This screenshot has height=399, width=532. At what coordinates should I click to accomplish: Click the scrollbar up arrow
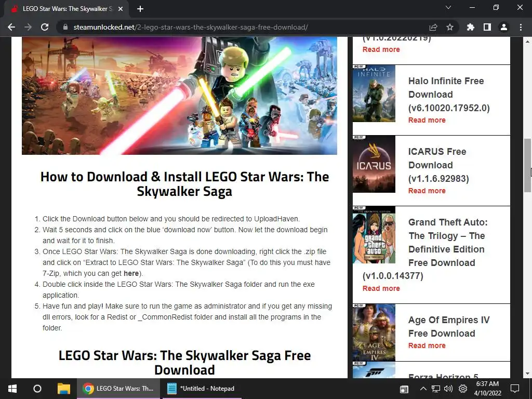527,42
